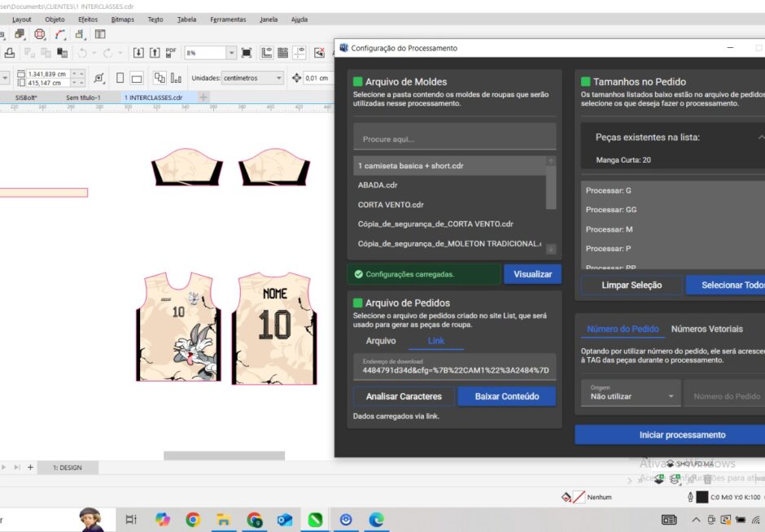
Task: Open the Unidades centimetros dropdown
Action: [x=253, y=78]
